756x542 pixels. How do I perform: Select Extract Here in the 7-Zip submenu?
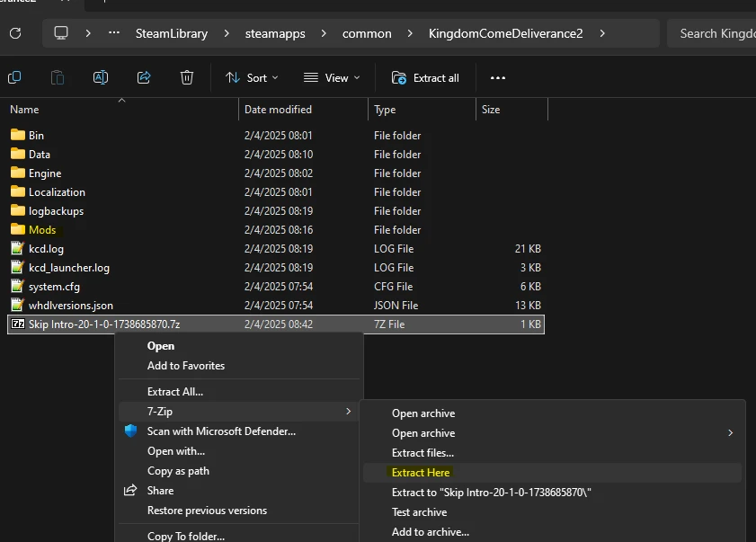421,473
